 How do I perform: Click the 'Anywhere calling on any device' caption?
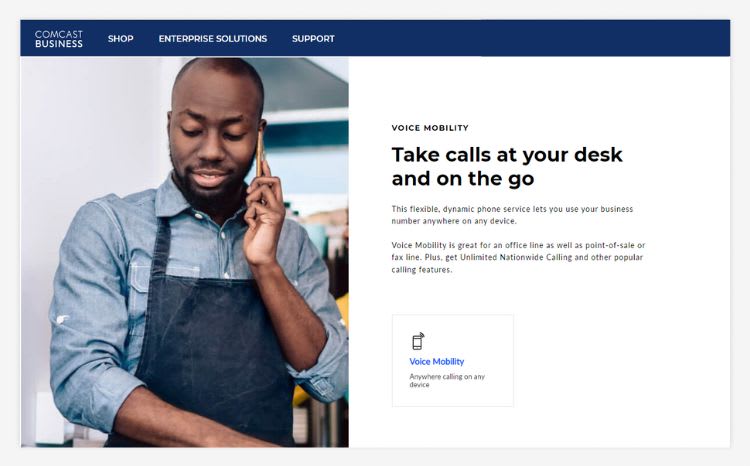447,380
